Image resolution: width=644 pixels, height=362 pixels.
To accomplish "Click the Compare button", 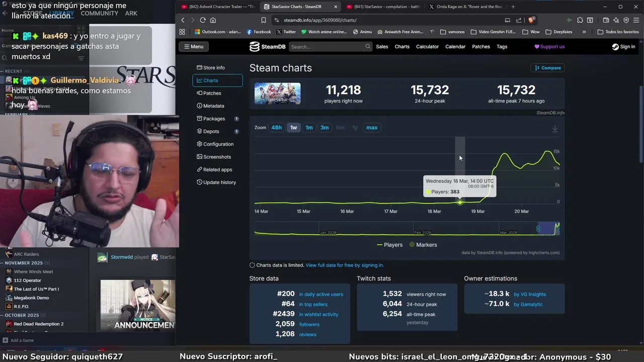I will click(547, 68).
